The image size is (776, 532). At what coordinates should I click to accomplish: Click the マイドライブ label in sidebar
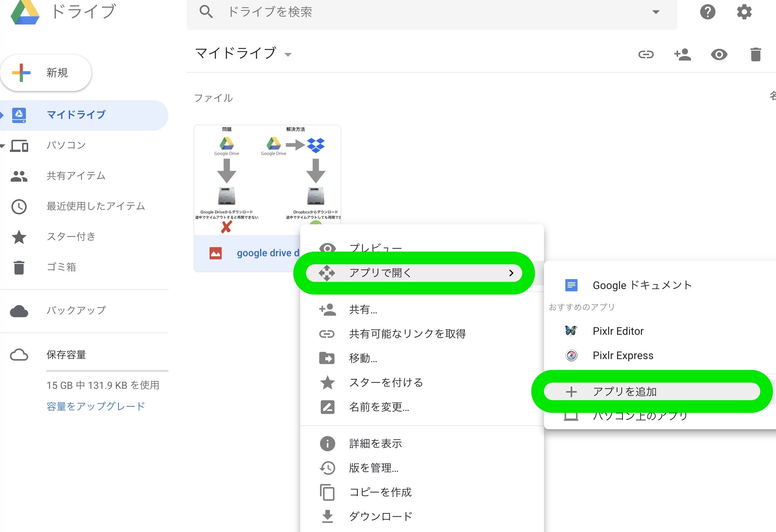76,115
